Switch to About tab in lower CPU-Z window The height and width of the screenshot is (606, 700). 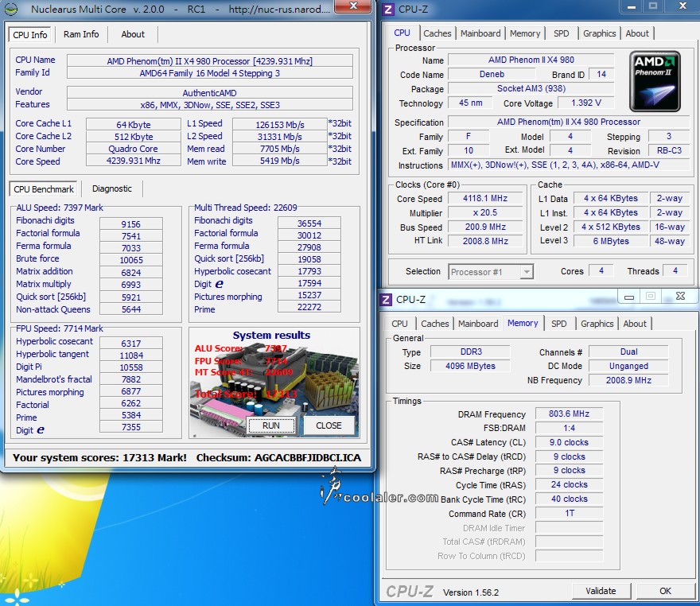(635, 324)
